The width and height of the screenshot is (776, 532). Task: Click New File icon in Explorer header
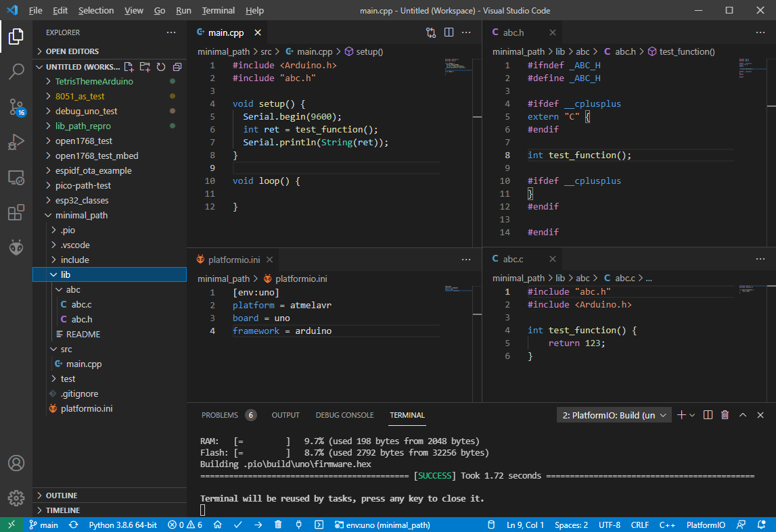pos(129,67)
